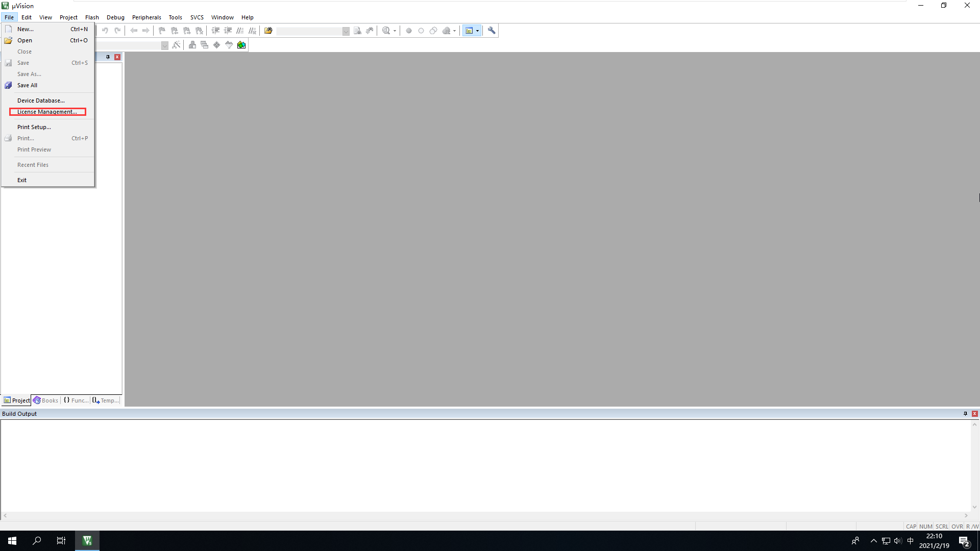Click Incremental Find binoculars icon

click(370, 31)
